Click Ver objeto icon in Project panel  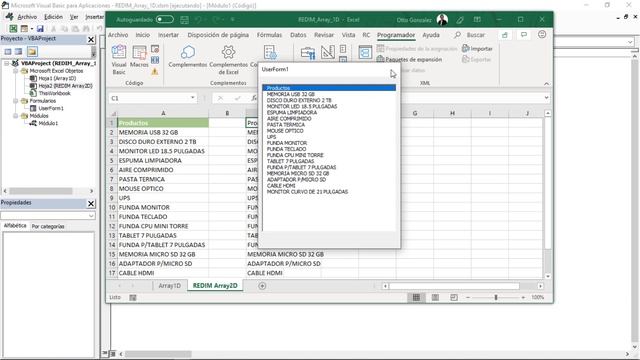(x=18, y=51)
